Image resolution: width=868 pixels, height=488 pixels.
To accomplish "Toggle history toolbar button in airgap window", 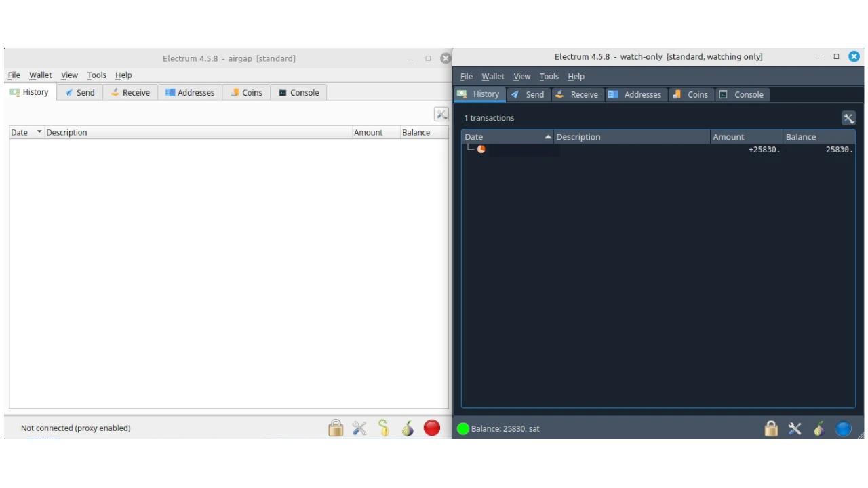I will point(441,115).
